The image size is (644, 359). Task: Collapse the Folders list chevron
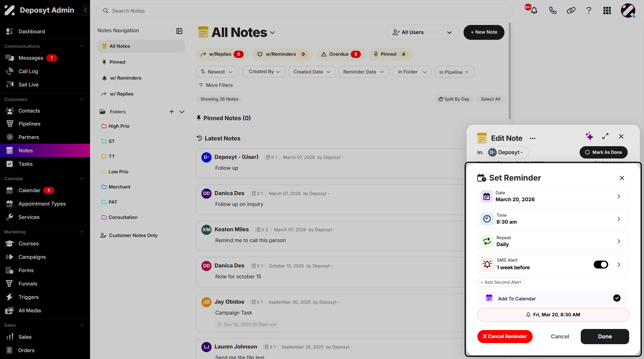click(x=182, y=112)
